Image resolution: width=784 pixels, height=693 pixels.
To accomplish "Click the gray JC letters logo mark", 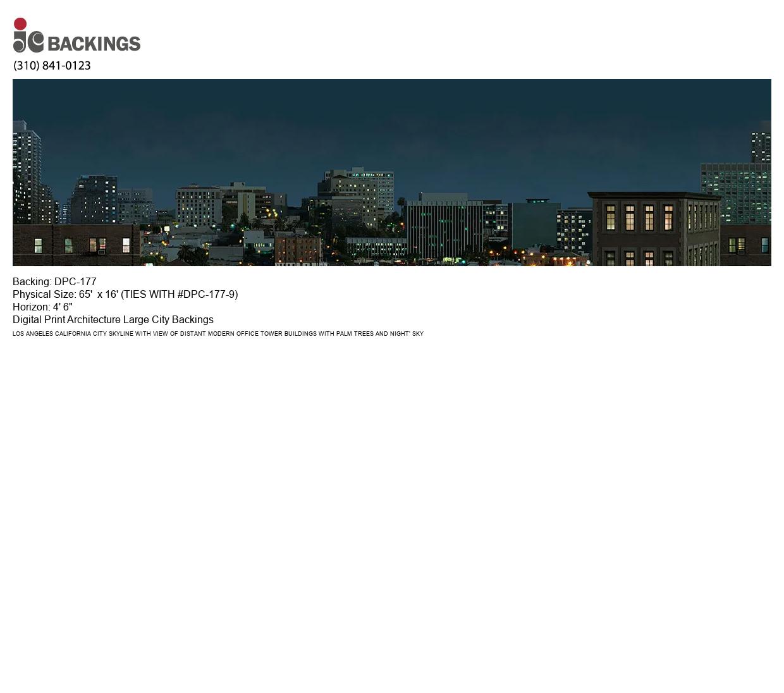I will 28,42.
